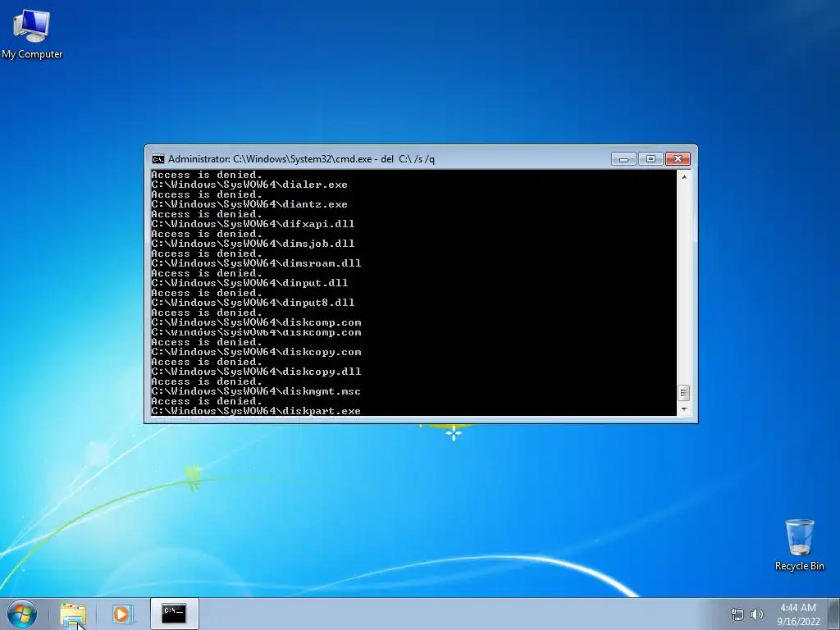Click the line C:\Windows\SysWOW64\diantz.exe
This screenshot has width=840, height=630.
click(249, 204)
